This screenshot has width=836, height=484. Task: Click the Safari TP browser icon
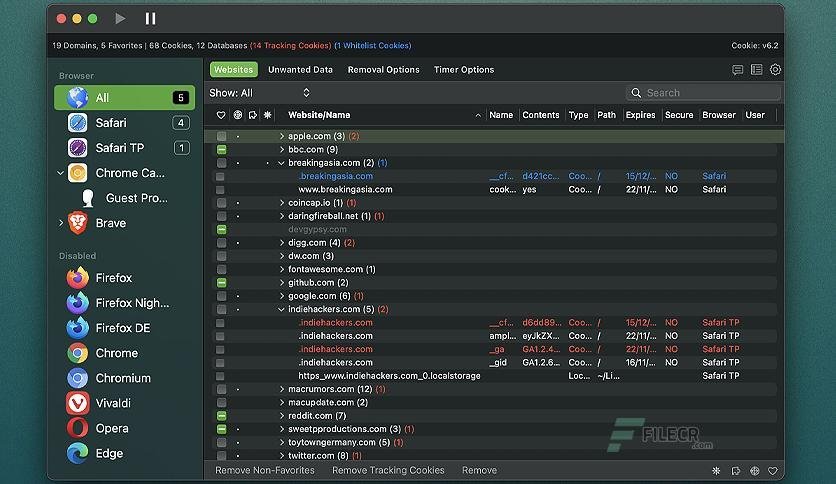pyautogui.click(x=78, y=148)
